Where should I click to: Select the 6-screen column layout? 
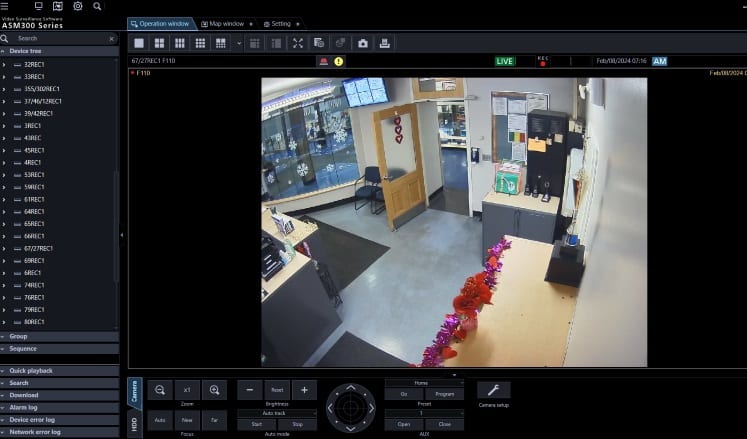(180, 43)
